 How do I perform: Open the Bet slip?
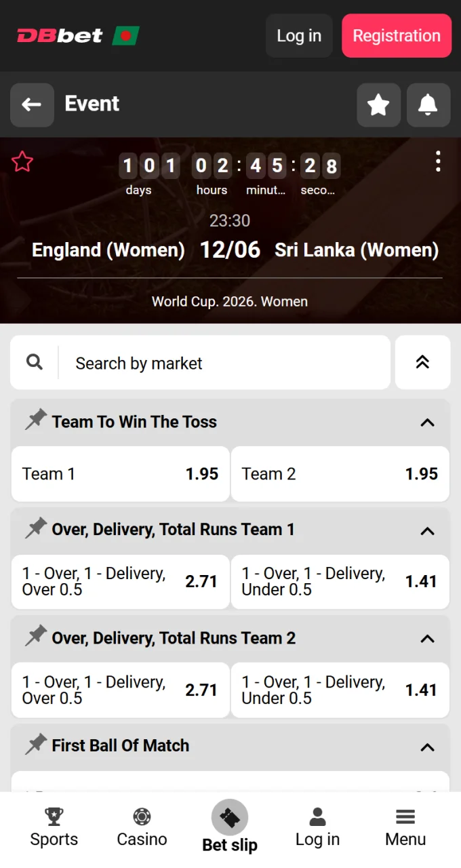tap(230, 827)
